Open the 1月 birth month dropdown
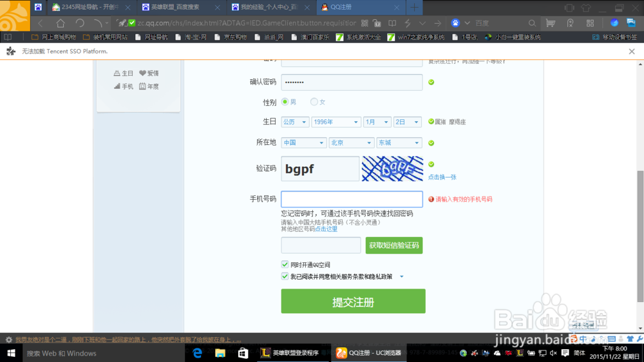 tap(377, 122)
